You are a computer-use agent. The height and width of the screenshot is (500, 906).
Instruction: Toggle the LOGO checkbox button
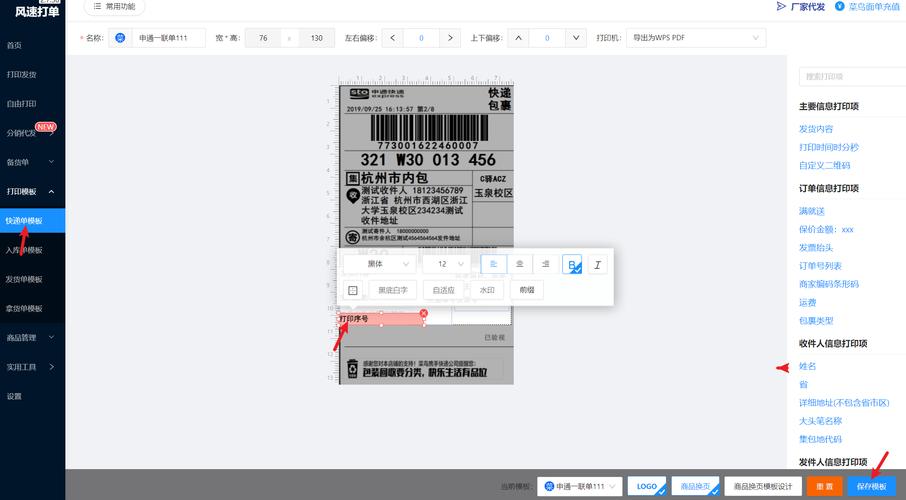point(647,486)
